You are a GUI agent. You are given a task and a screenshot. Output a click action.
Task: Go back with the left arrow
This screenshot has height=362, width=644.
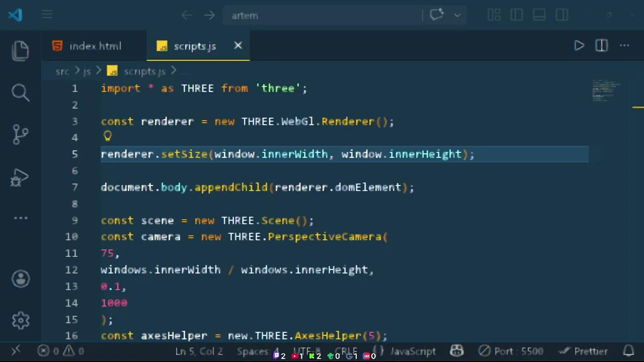[187, 16]
